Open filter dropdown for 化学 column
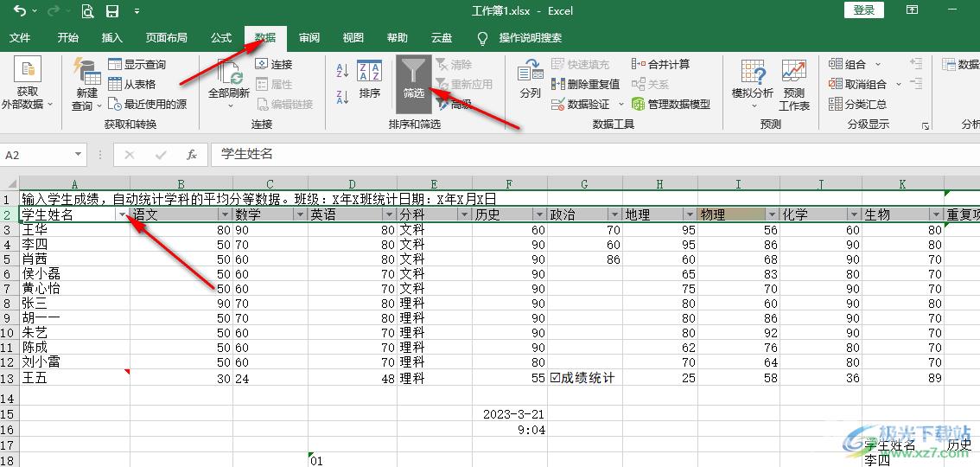Viewport: 980px width, 467px height. click(x=854, y=215)
